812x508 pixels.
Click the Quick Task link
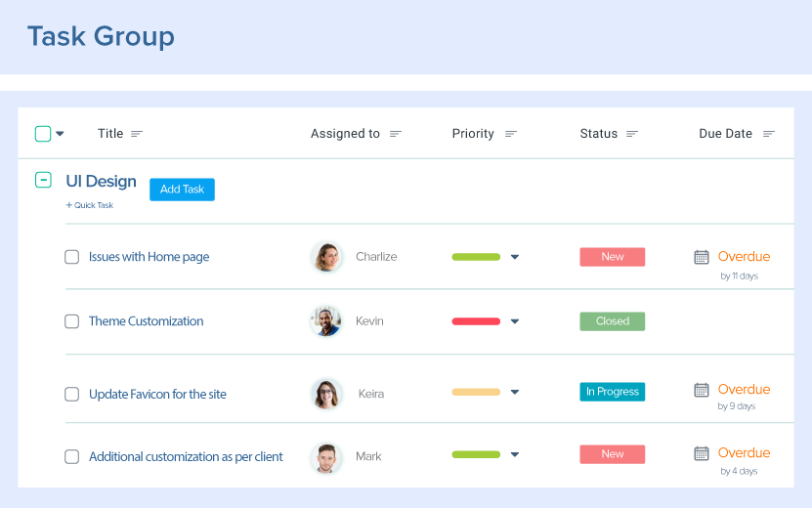click(90, 205)
